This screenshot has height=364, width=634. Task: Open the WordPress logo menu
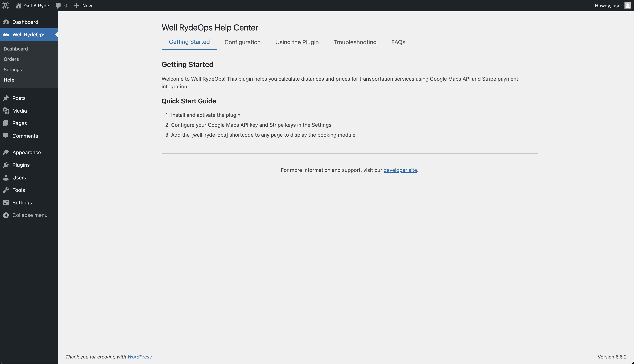(x=6, y=6)
